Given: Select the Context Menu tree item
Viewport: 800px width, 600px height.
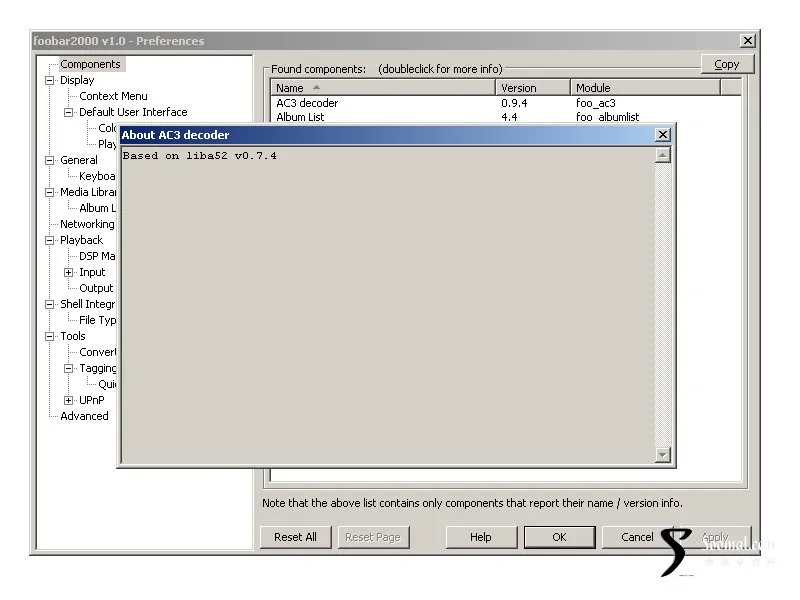Looking at the screenshot, I should click(113, 96).
